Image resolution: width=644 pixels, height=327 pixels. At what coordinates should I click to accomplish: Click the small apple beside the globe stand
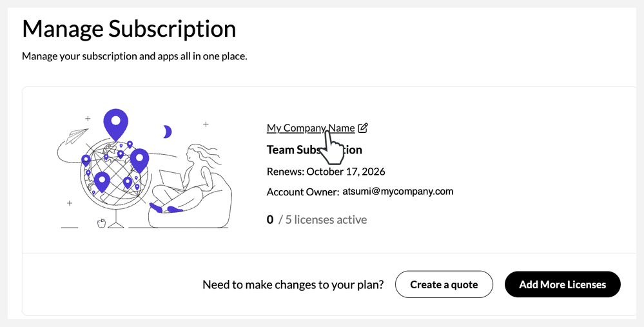100,223
